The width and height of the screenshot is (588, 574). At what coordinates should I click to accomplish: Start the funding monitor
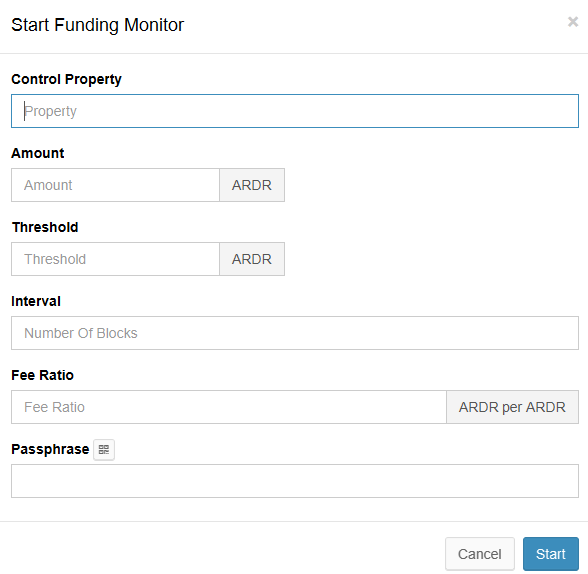click(551, 554)
